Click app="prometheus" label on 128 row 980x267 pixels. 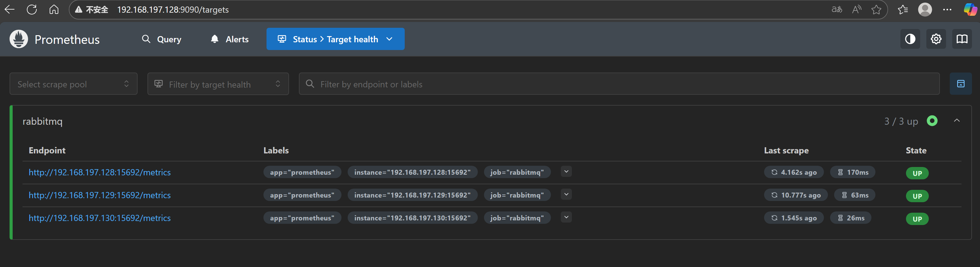click(x=302, y=172)
